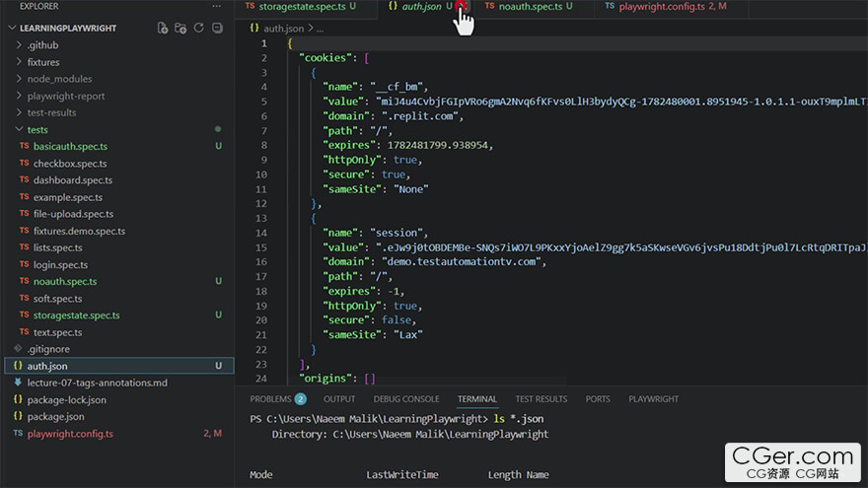Click the LastWriteTime column header in terminal
This screenshot has height=488, width=868.
coord(401,475)
